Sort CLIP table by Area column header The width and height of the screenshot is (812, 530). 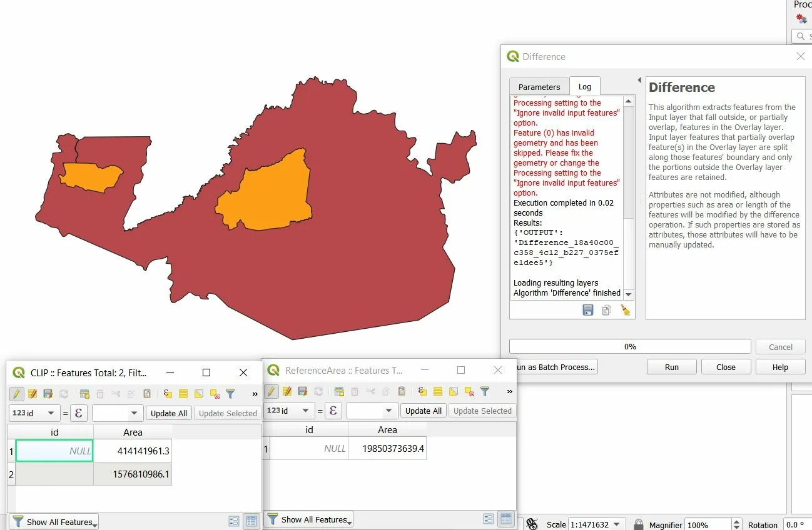pyautogui.click(x=133, y=432)
